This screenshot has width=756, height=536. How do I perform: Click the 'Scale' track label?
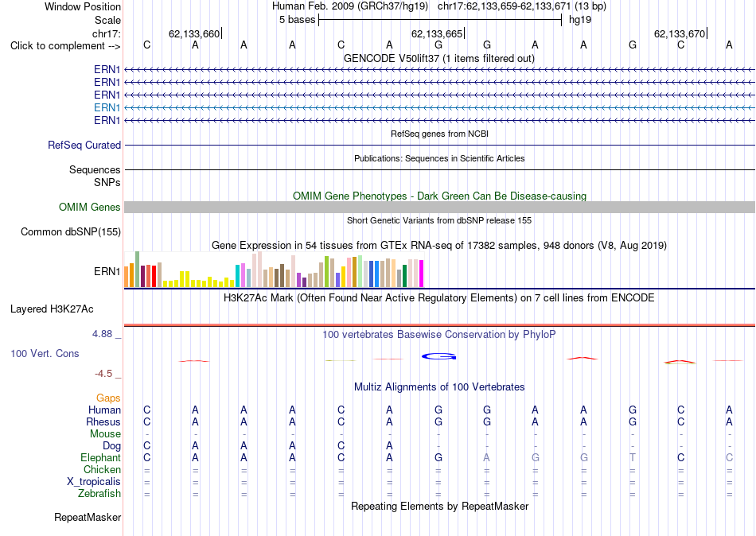[107, 20]
